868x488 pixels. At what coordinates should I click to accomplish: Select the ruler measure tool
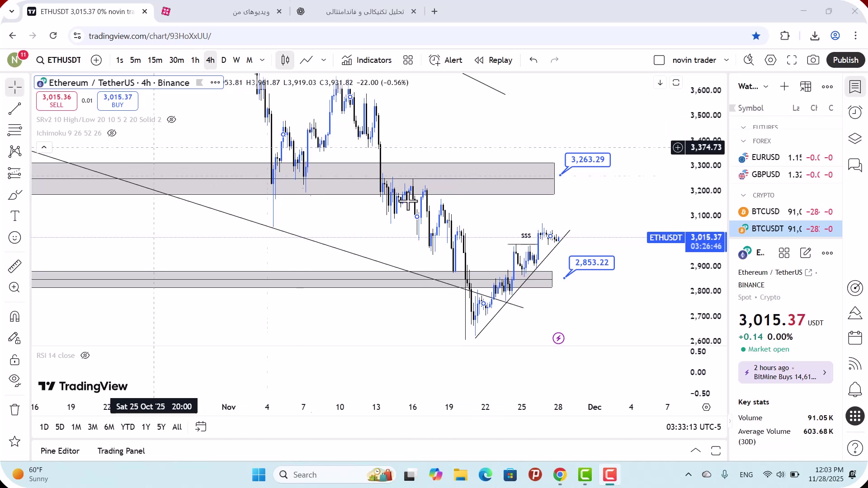(x=15, y=266)
